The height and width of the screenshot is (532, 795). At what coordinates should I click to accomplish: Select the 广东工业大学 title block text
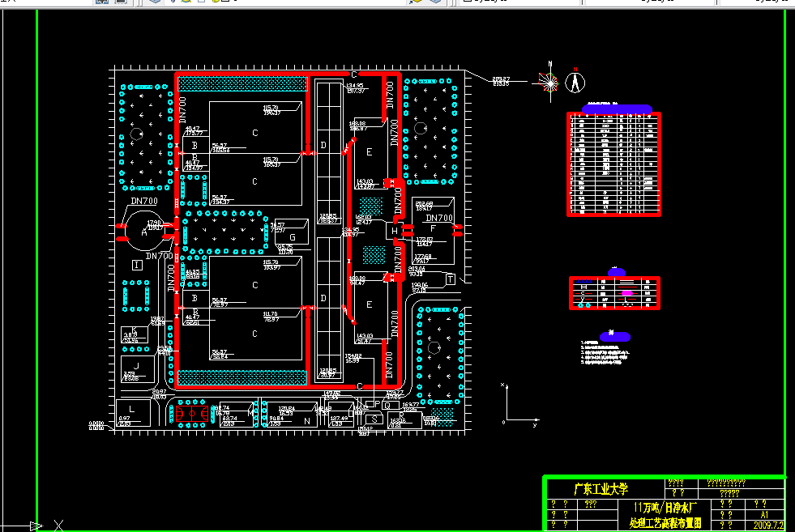click(x=601, y=489)
